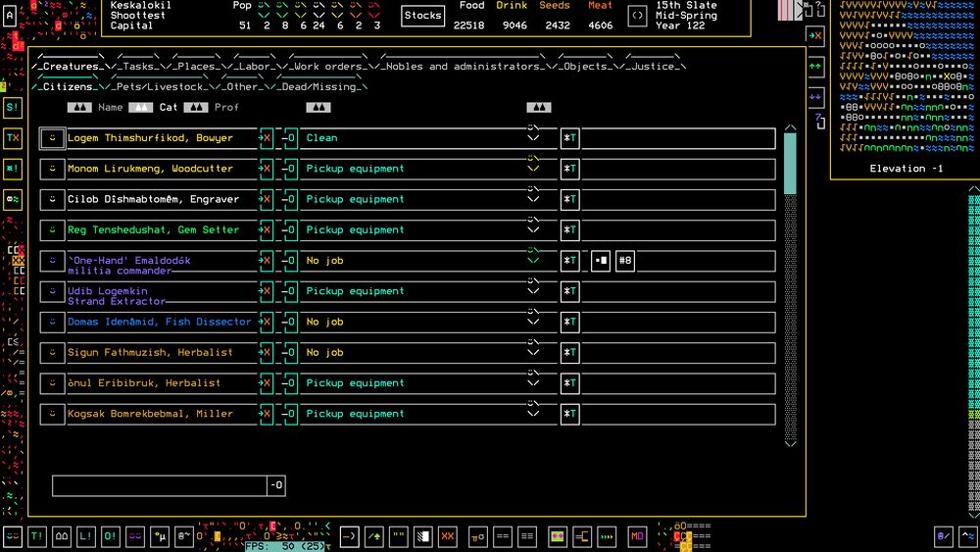Sort citizens by Name arrows button
This screenshot has height=552, width=980.
79,108
